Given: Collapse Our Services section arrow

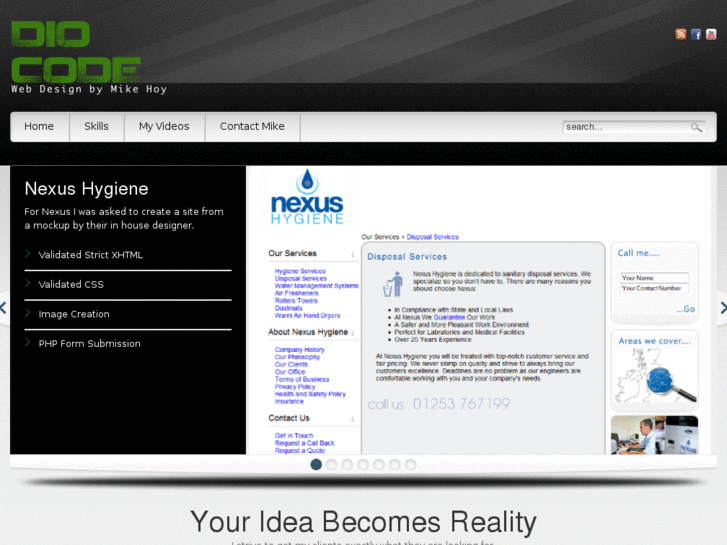Looking at the screenshot, I should [352, 255].
